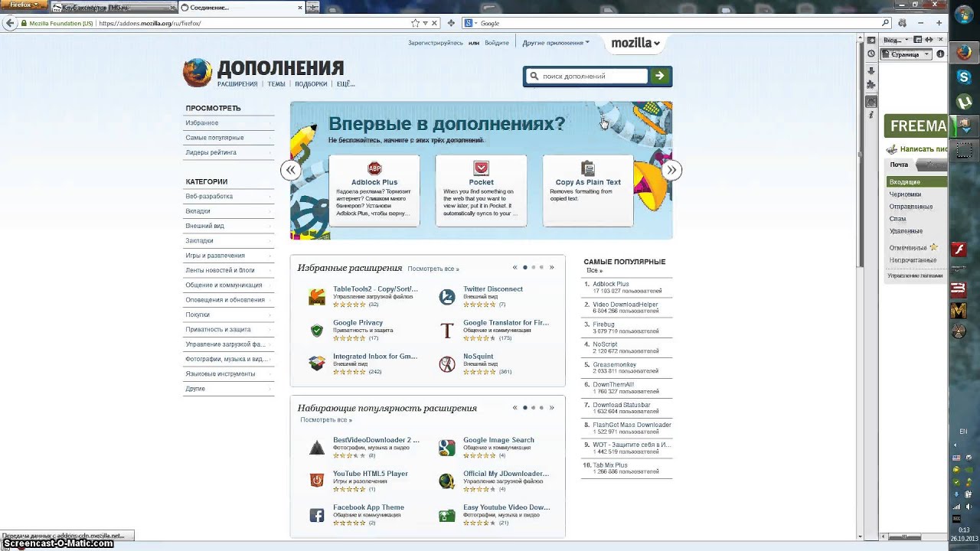The width and height of the screenshot is (980, 551).
Task: Open the Темы section
Action: click(276, 84)
